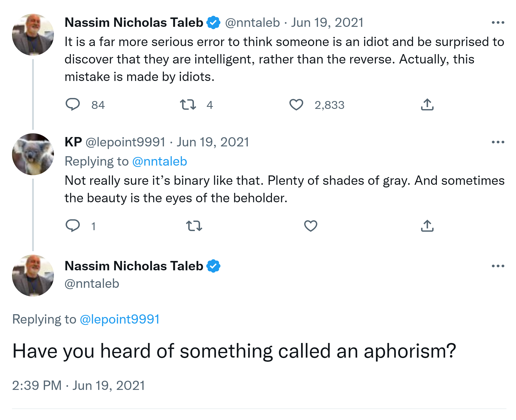Screen dimensions: 516x420
Task: Open more options on KP's tweet
Action: [x=498, y=142]
